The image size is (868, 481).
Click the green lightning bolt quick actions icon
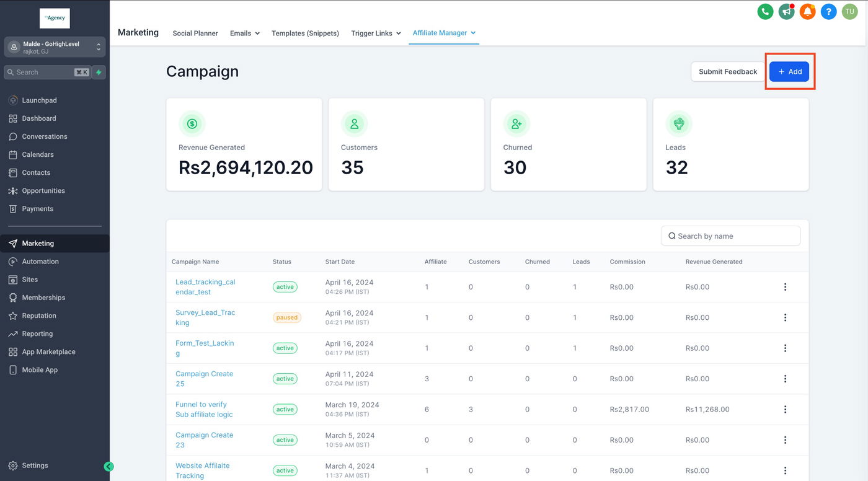99,73
